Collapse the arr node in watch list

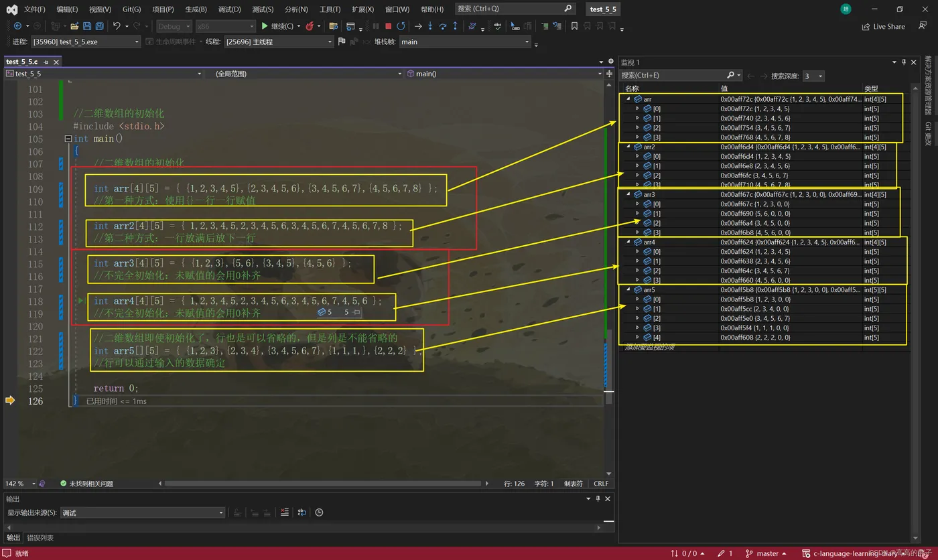[x=628, y=99]
